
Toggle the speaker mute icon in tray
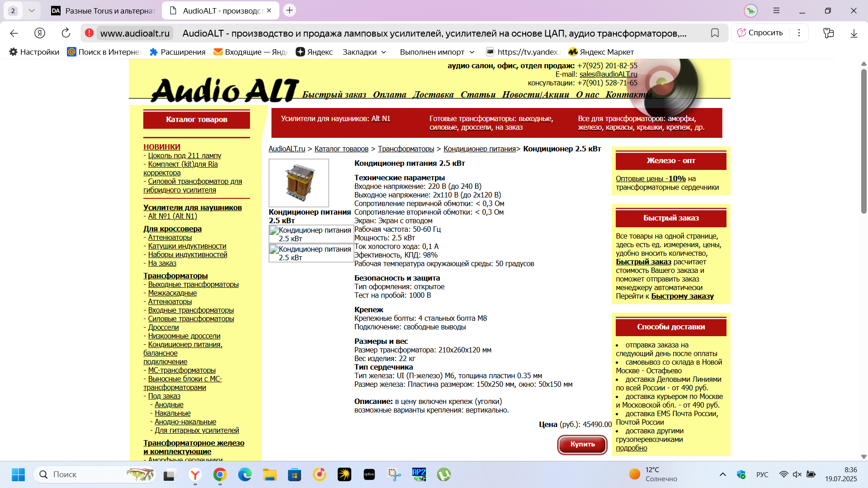[797, 474]
